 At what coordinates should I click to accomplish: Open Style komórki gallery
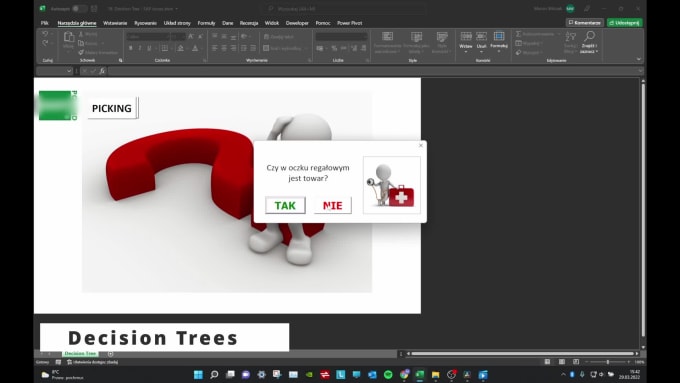(442, 43)
